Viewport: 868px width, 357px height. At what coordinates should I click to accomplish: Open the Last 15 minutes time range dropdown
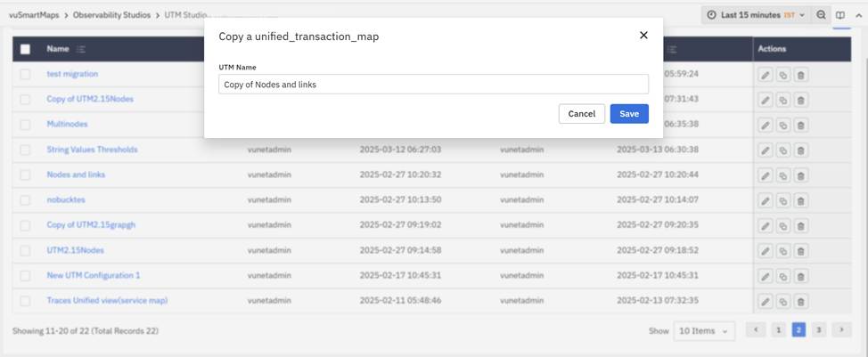tap(756, 15)
